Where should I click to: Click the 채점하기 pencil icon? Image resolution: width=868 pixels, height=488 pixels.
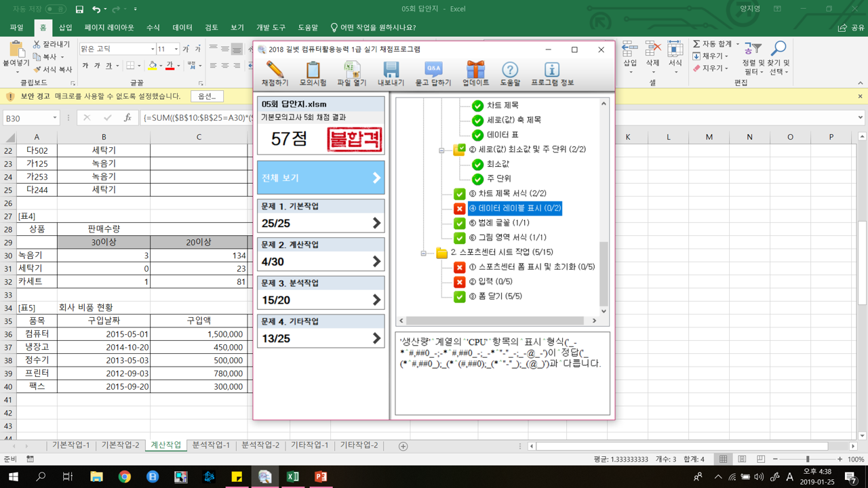[275, 73]
